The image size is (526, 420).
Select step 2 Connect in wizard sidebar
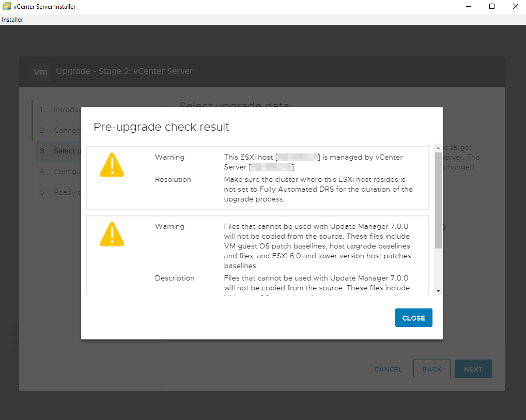(58, 130)
